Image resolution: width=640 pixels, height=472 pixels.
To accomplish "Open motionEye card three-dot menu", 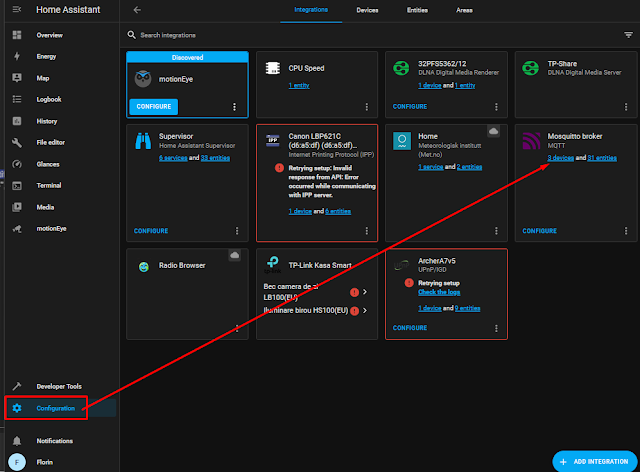I will pos(234,107).
